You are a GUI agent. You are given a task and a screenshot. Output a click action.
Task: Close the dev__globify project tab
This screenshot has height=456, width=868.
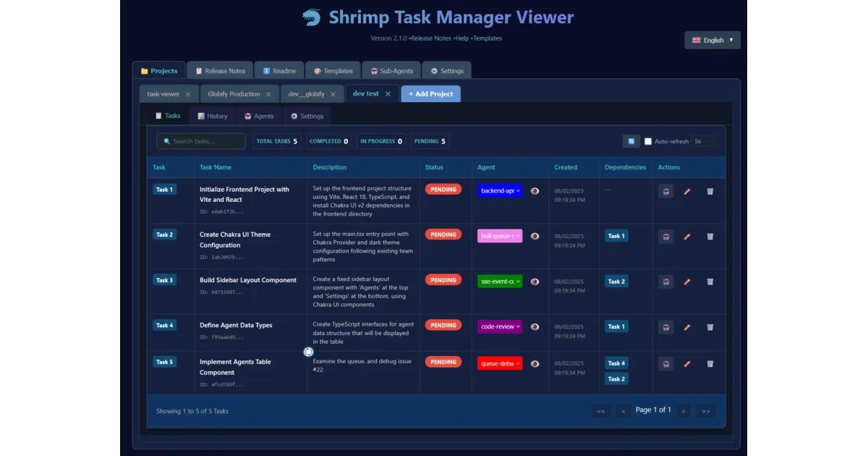(x=333, y=94)
